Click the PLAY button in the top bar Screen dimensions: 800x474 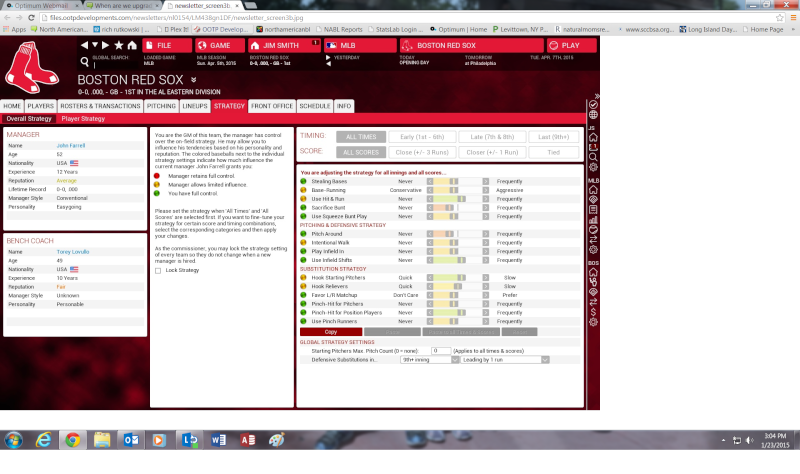pyautogui.click(x=571, y=45)
